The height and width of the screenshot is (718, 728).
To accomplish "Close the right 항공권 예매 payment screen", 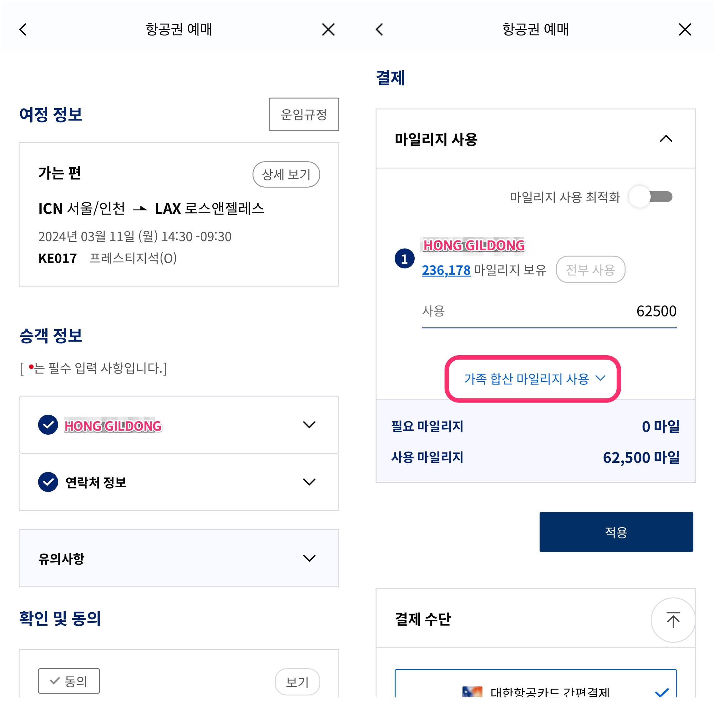I will [x=685, y=29].
